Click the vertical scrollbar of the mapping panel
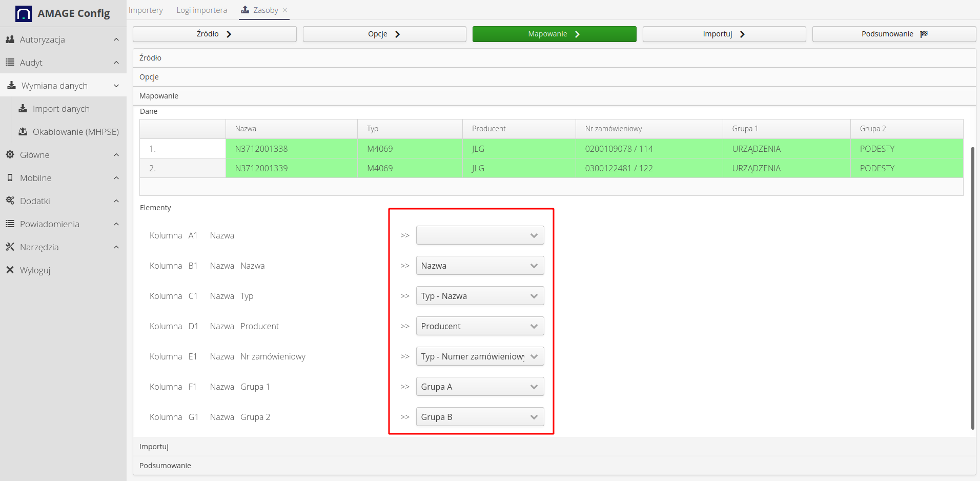The image size is (980, 481). pyautogui.click(x=972, y=287)
